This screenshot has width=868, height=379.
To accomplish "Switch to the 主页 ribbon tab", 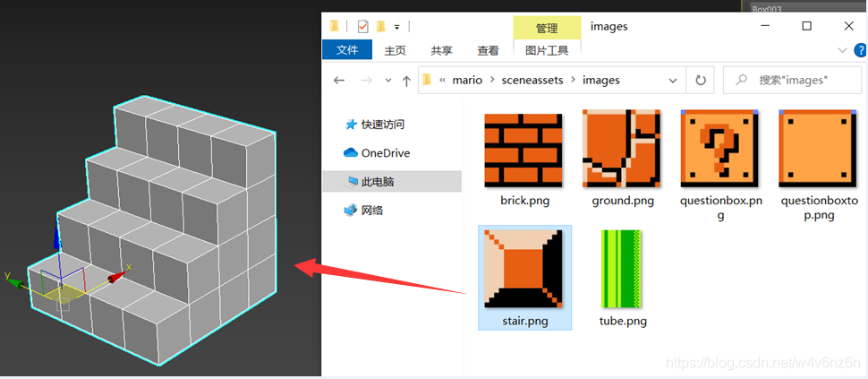I will coord(396,50).
